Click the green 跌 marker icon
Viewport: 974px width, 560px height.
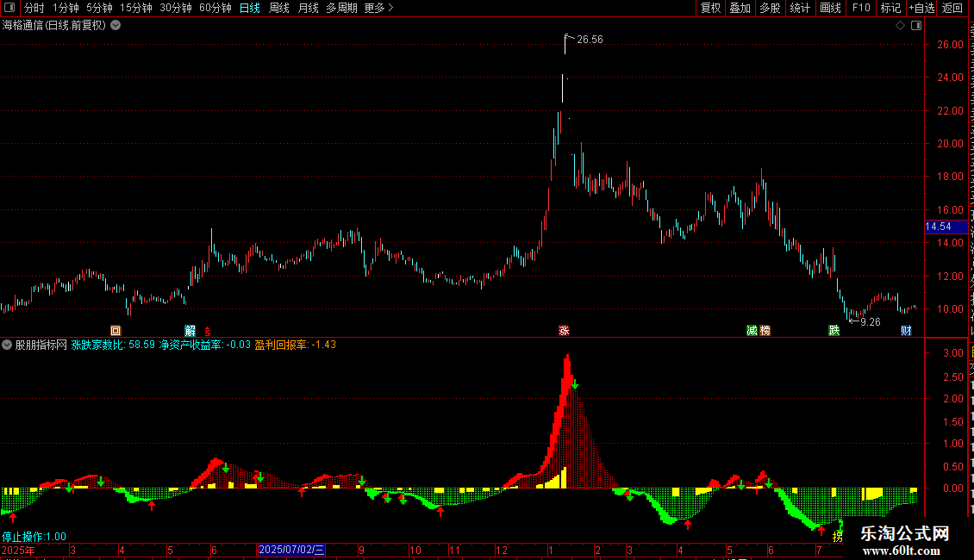(834, 330)
